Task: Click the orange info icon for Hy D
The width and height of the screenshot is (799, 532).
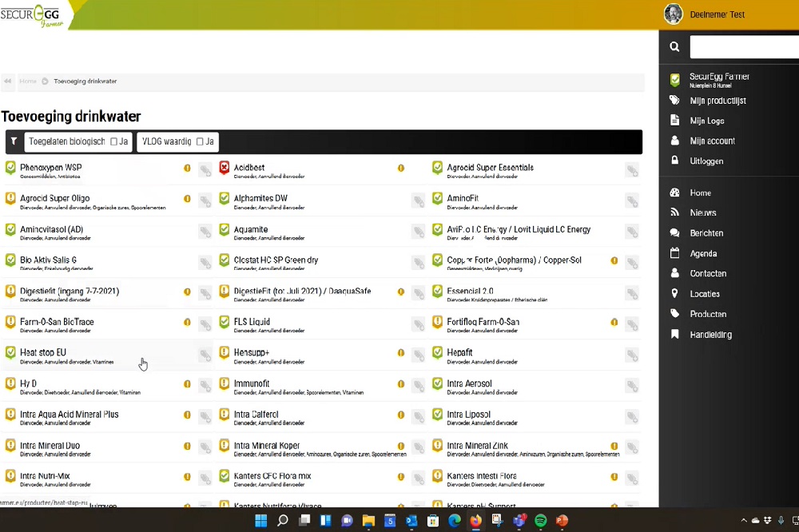Action: coord(187,383)
